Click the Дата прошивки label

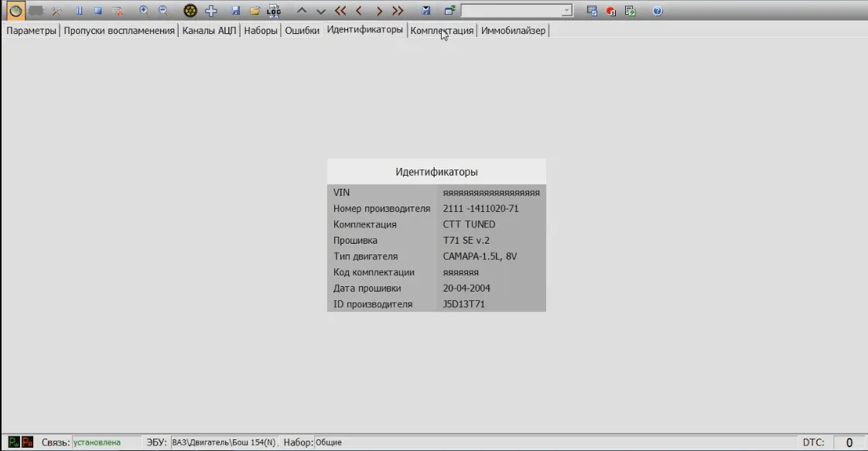click(367, 289)
